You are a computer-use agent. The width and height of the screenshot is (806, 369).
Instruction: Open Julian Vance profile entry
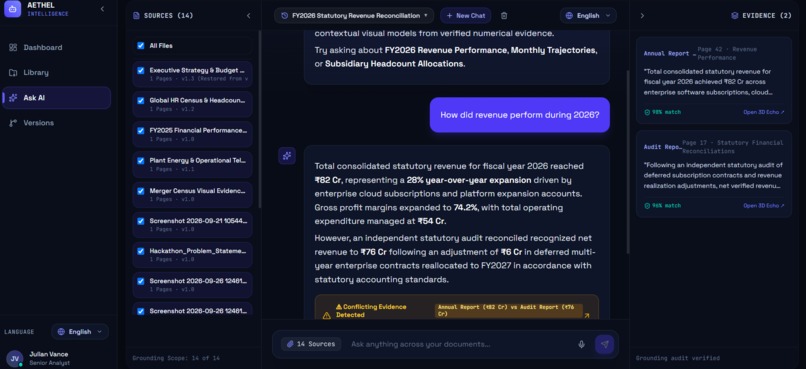coord(48,358)
